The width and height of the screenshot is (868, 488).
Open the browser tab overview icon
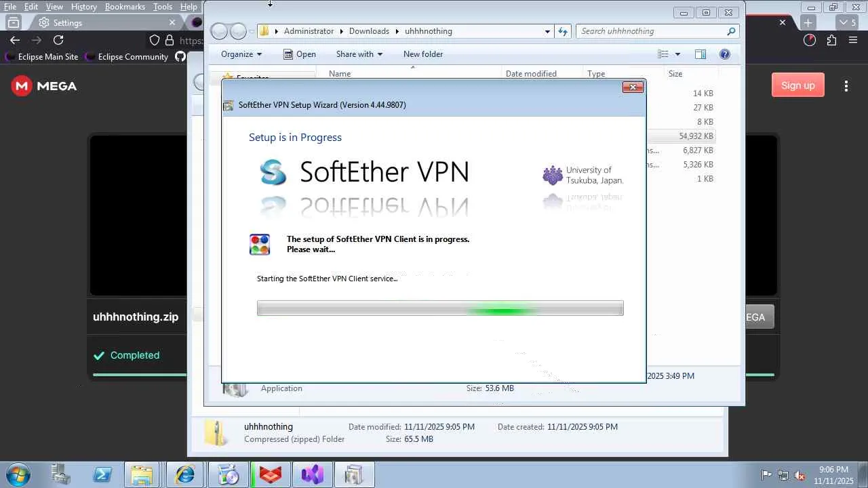pyautogui.click(x=14, y=22)
